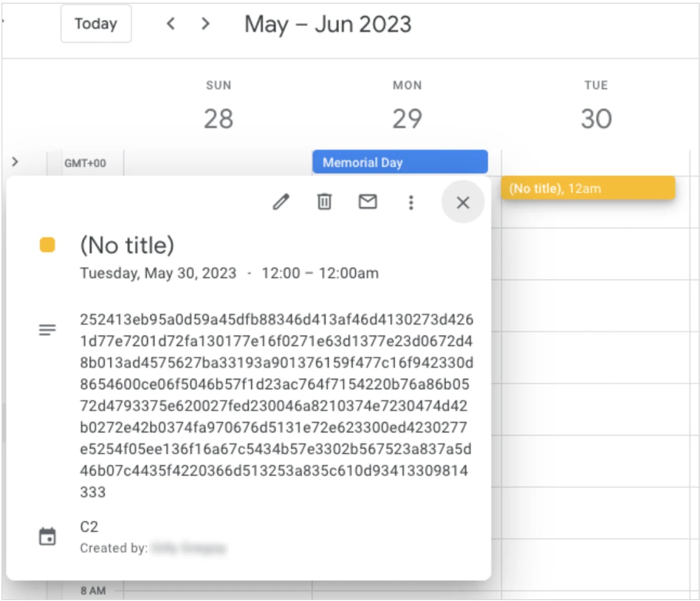Click the GMT+00 timezone label
This screenshot has width=700, height=601.
[85, 163]
